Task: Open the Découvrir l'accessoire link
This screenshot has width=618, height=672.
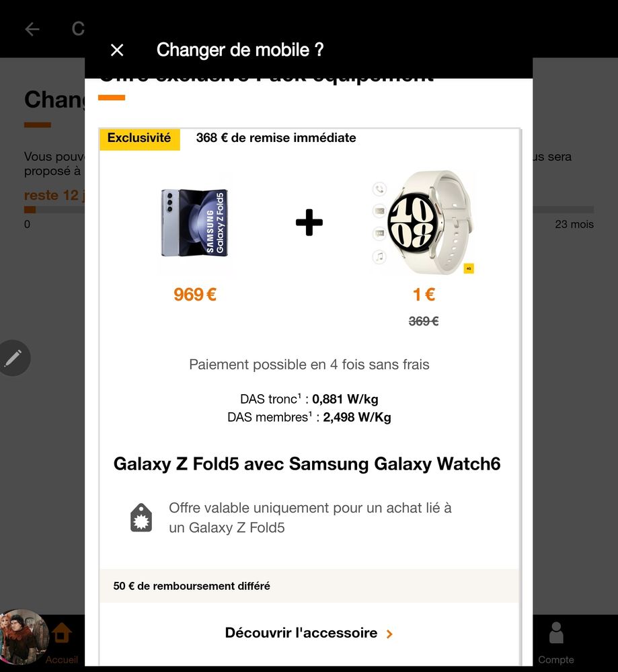Action: [301, 633]
